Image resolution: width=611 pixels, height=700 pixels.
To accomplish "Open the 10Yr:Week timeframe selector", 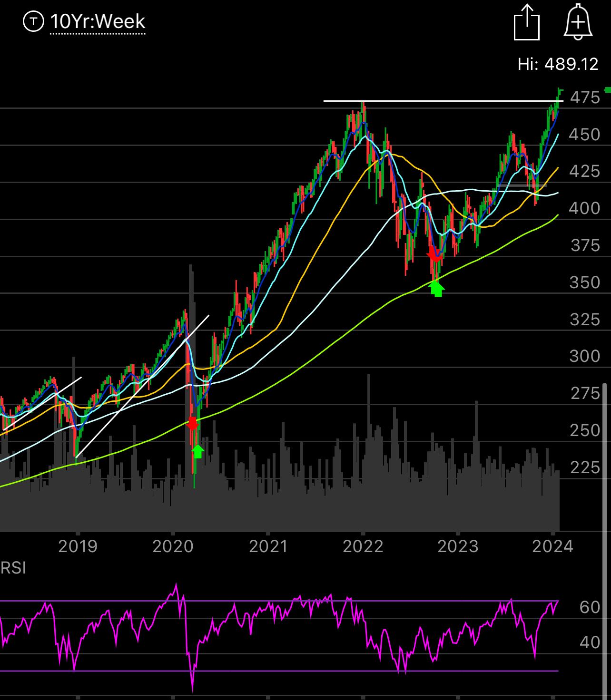I will click(x=98, y=22).
